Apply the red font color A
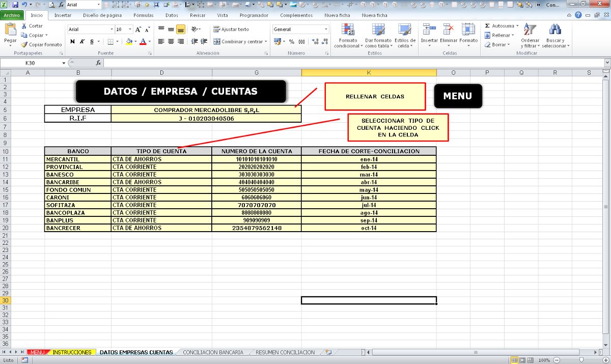Screen dimensions: 611x364 tap(143, 41)
